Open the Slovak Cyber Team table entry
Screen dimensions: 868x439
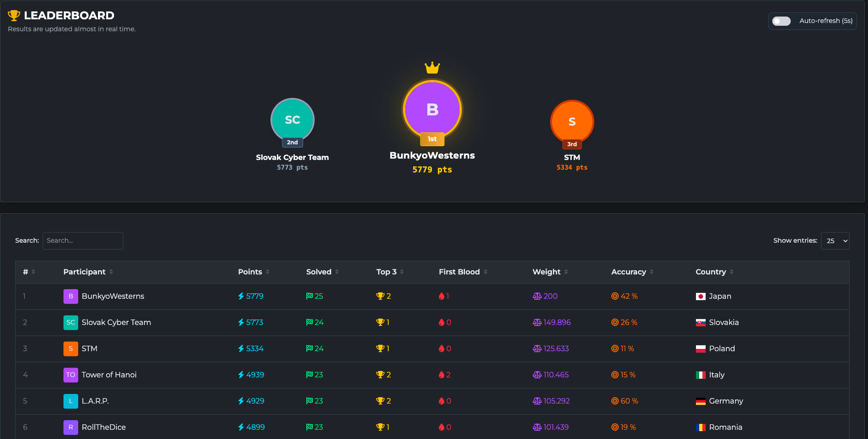[x=116, y=322]
